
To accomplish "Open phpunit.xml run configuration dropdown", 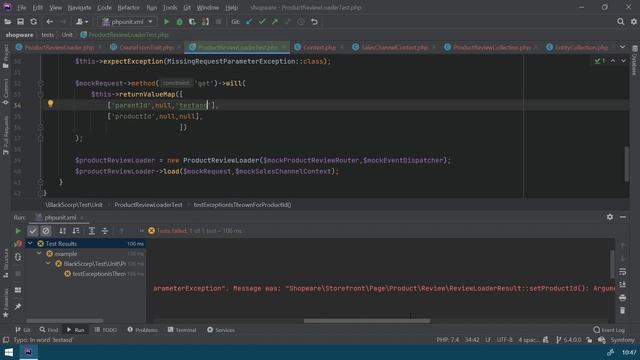I will pos(127,22).
